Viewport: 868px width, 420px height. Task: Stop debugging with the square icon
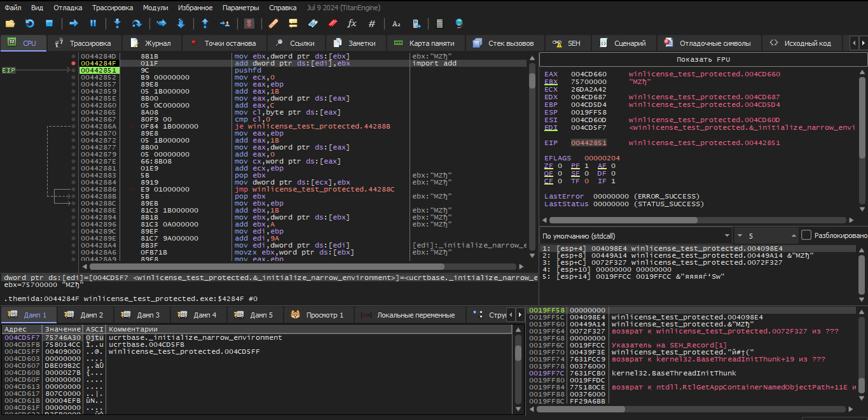click(49, 24)
